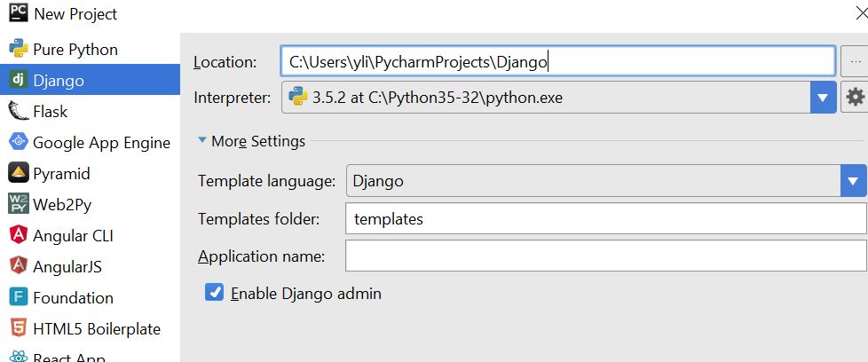Choose the AngularJS project type
Screen dimensions: 868x362
(90, 266)
